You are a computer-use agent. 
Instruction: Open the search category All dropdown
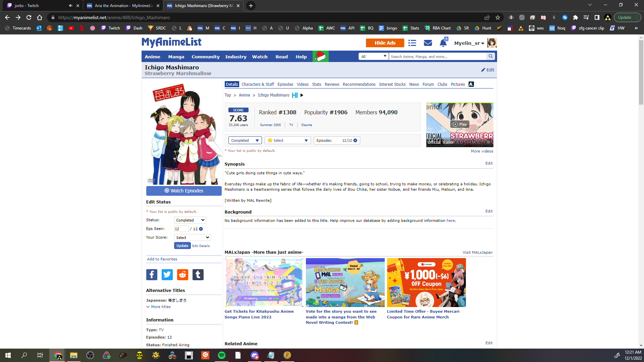click(x=374, y=56)
